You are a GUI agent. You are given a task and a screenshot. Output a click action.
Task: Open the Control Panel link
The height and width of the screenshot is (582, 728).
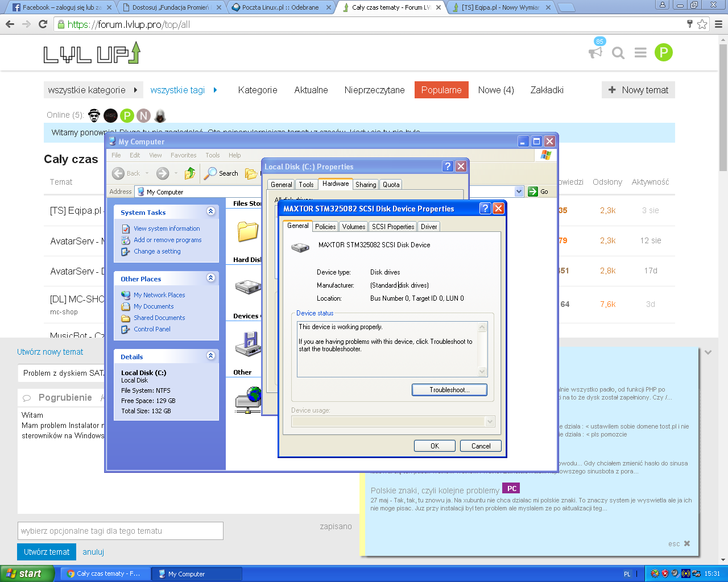tap(152, 329)
